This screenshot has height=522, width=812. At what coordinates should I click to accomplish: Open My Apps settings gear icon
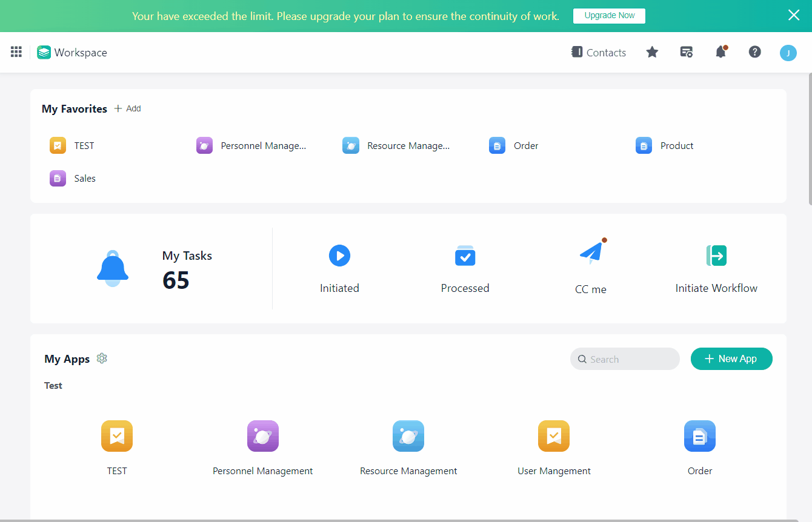coord(102,358)
